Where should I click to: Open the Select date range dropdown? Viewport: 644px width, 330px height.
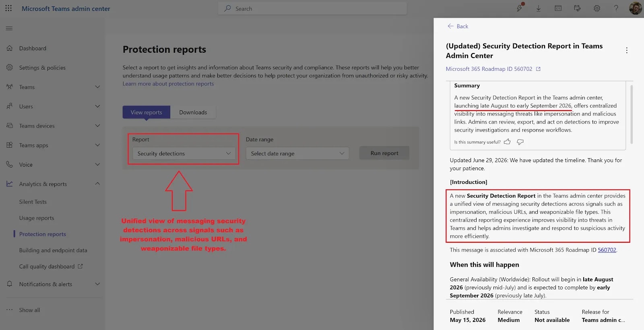(297, 153)
